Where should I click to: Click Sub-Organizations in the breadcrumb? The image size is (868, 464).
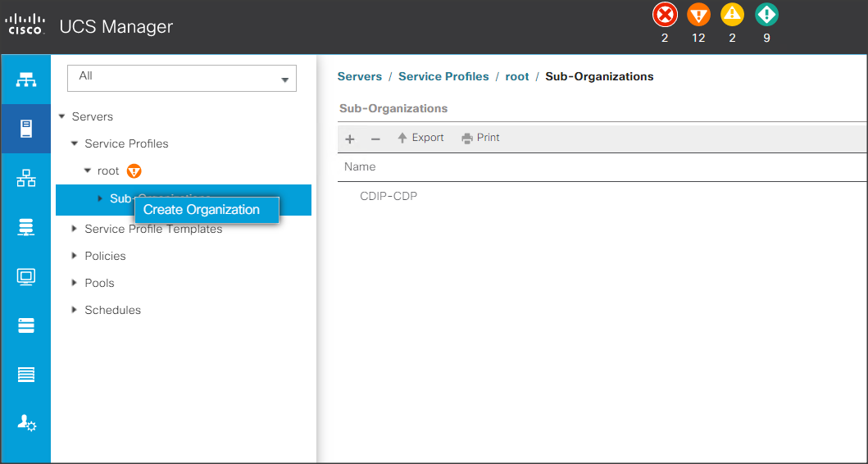pyautogui.click(x=599, y=76)
